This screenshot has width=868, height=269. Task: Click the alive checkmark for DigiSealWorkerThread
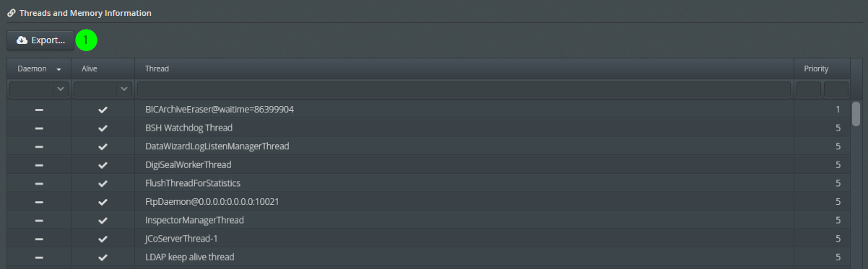point(103,165)
